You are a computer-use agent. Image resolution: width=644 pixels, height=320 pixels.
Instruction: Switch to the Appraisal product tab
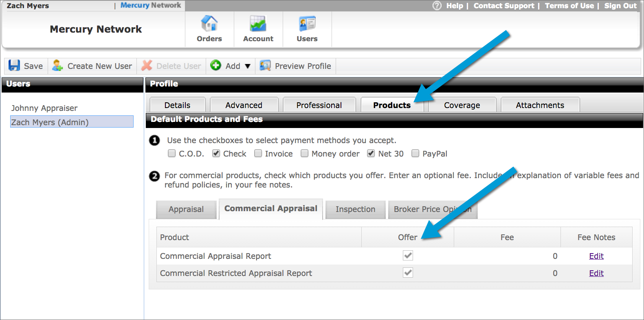click(186, 210)
